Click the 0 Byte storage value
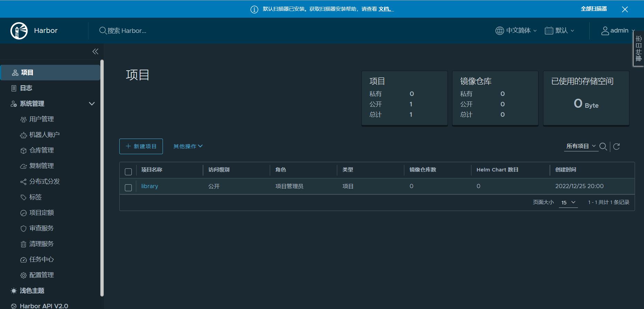Viewport: 644px width, 309px height. (x=586, y=104)
